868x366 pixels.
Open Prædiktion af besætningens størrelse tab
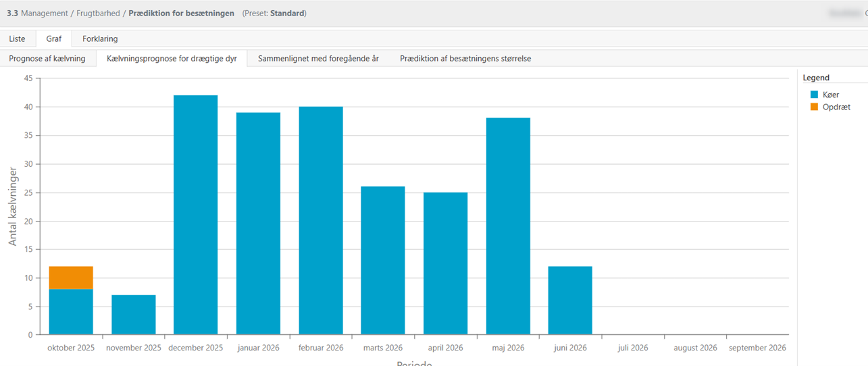click(x=465, y=59)
